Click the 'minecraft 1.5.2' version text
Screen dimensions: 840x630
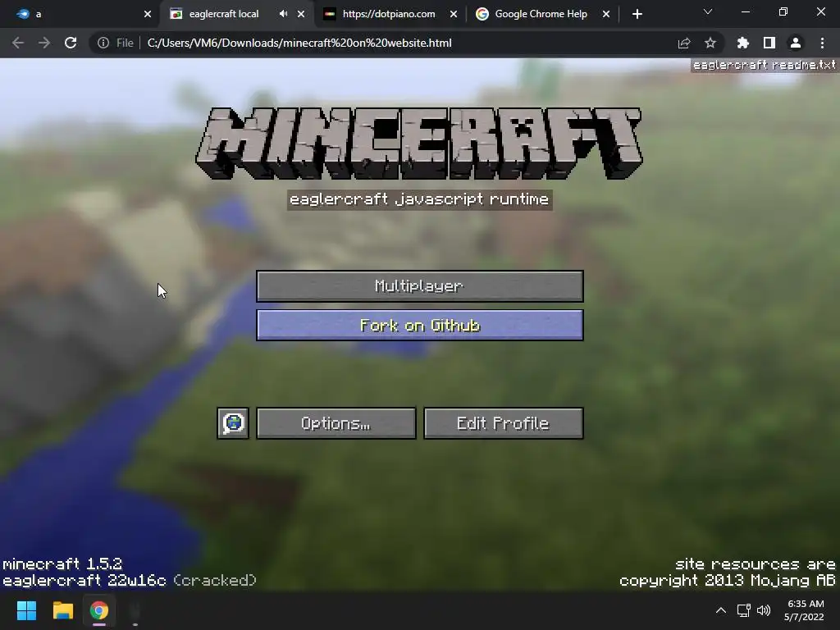click(62, 564)
